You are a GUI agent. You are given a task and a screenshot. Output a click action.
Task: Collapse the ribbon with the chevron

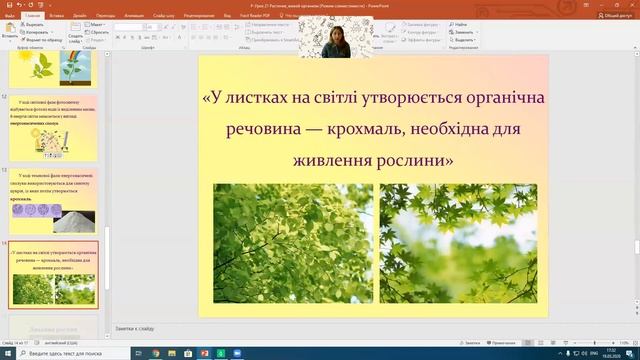pos(635,47)
